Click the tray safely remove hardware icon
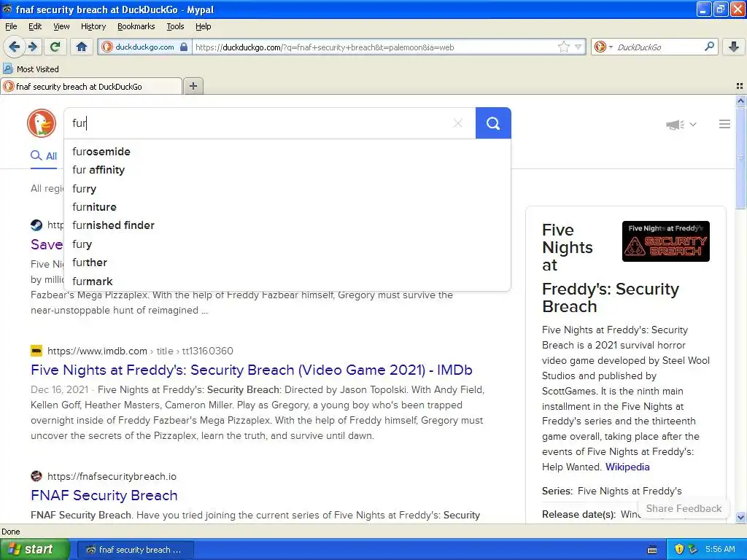Image resolution: width=747 pixels, height=560 pixels. coord(693,549)
